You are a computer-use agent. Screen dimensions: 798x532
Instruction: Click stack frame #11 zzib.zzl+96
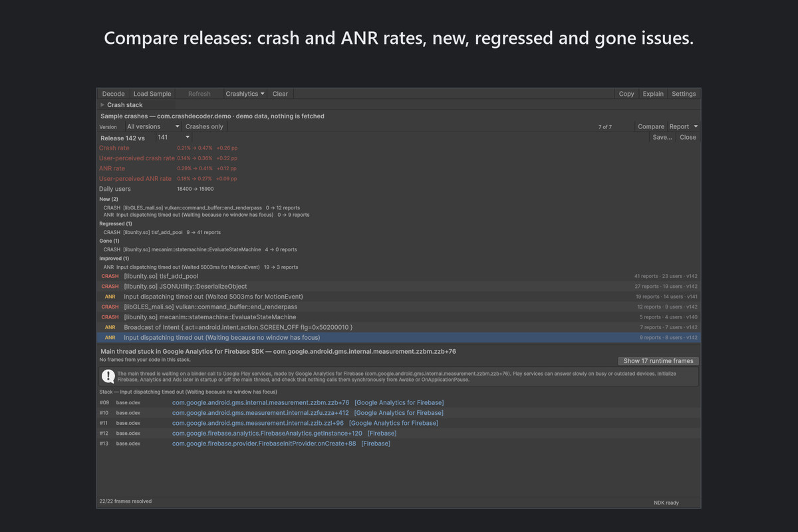[x=398, y=423]
